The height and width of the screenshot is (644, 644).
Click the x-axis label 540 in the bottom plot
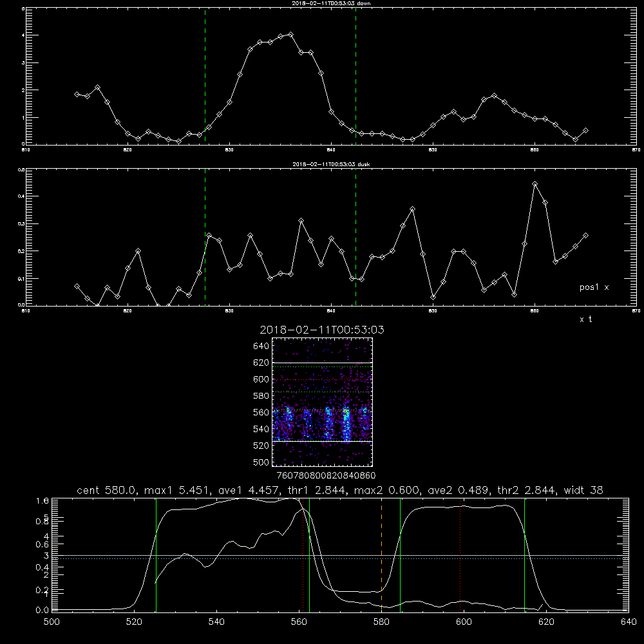pos(216,622)
